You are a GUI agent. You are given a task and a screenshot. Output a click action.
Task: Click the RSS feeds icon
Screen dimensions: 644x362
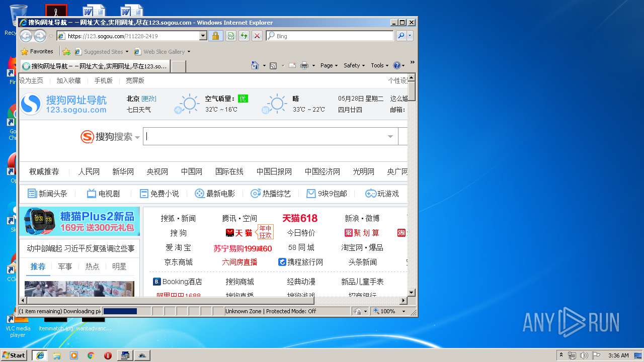tap(273, 65)
